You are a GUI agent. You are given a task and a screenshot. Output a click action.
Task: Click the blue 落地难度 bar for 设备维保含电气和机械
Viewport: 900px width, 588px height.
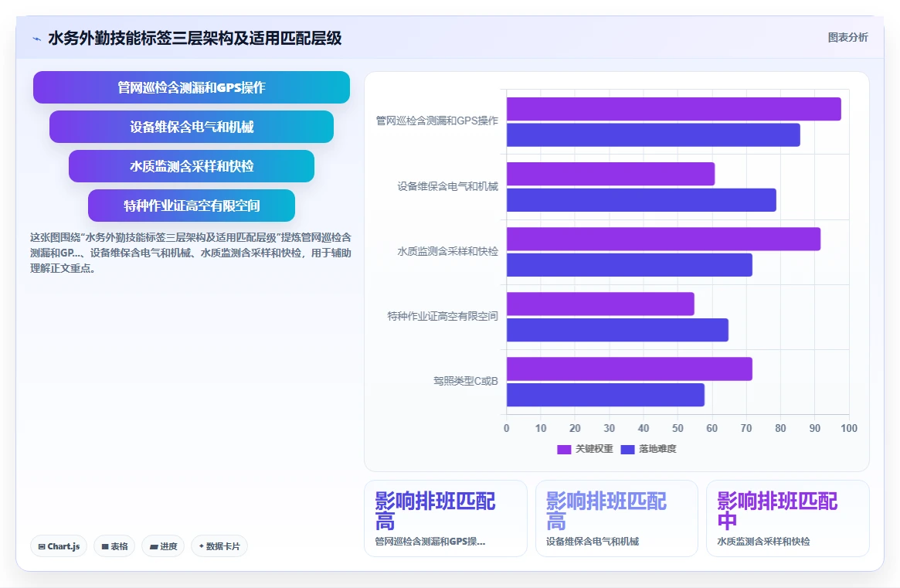(641, 200)
